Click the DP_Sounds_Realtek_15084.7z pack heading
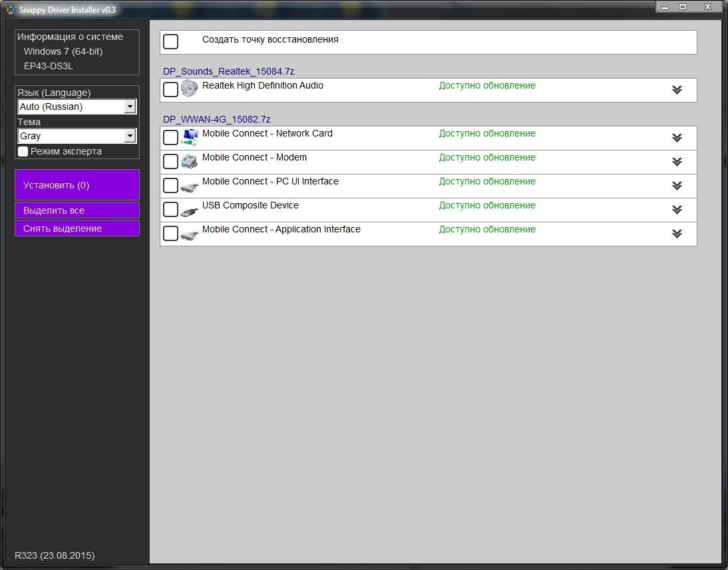The image size is (728, 570). pyautogui.click(x=228, y=71)
